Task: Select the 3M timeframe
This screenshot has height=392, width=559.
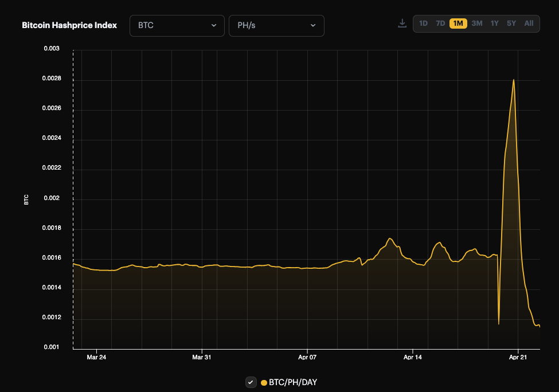Action: [476, 23]
